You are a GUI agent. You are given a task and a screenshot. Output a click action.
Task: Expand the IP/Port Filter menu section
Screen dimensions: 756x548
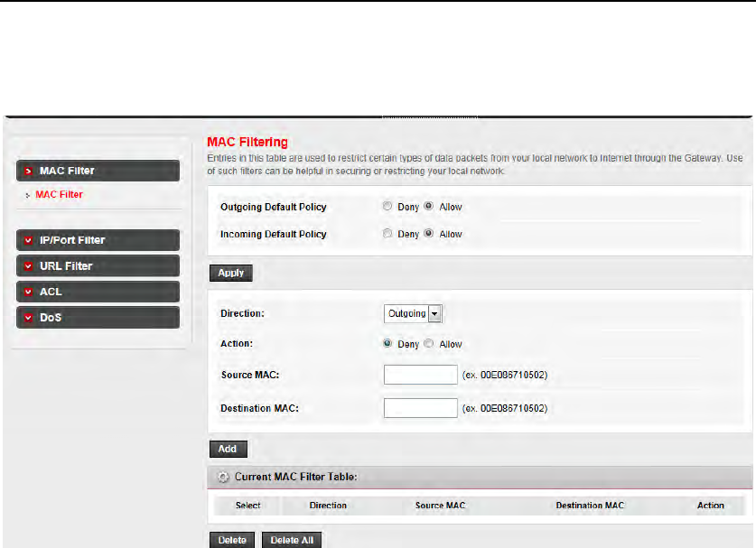point(98,240)
